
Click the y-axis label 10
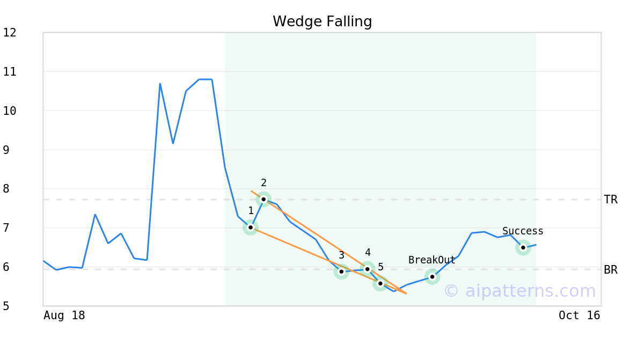(x=10, y=111)
